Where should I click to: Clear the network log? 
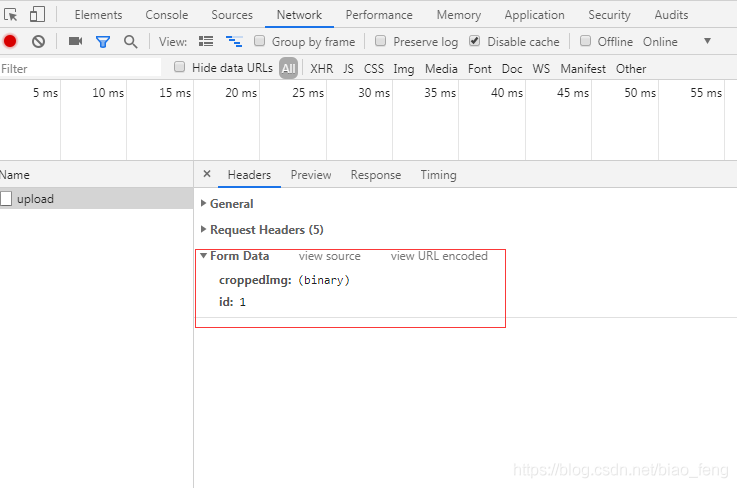(38, 42)
